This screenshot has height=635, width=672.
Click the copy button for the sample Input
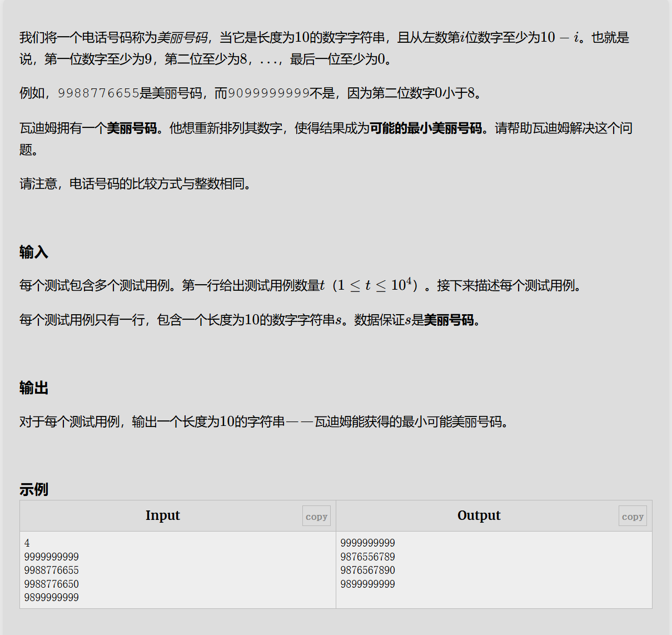tap(316, 515)
